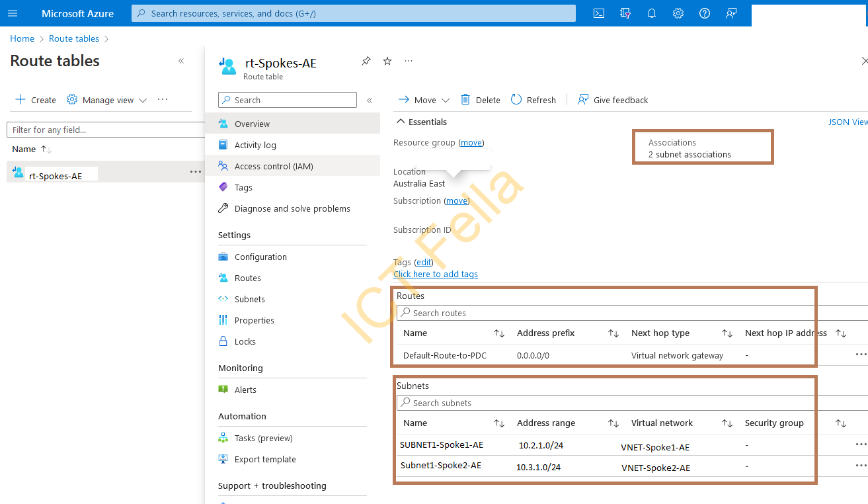
Task: Open Azure Cloud Shell from the top bar
Action: [598, 13]
